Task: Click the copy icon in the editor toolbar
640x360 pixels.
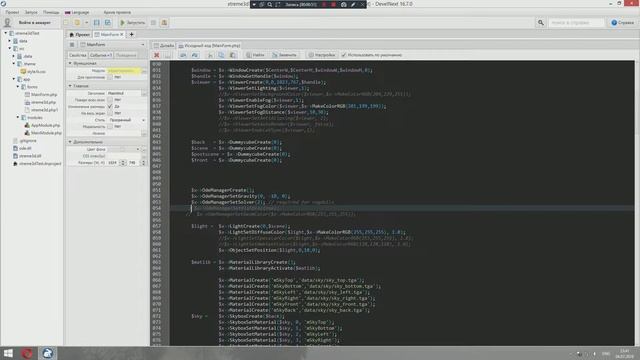Action: pyautogui.click(x=221, y=55)
